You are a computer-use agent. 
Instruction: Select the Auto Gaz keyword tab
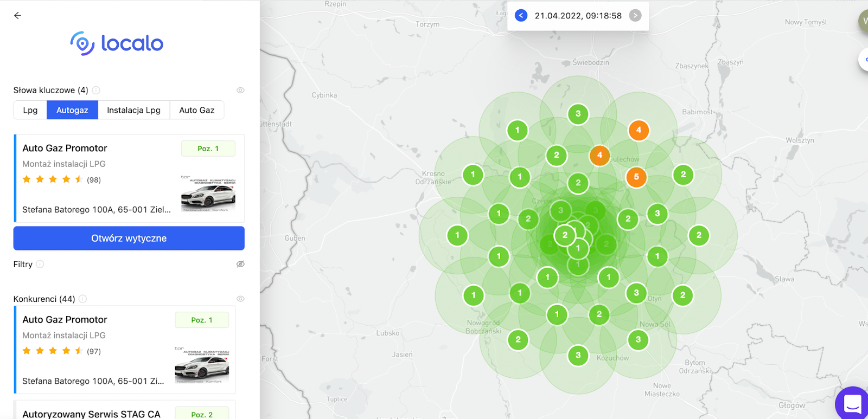196,110
